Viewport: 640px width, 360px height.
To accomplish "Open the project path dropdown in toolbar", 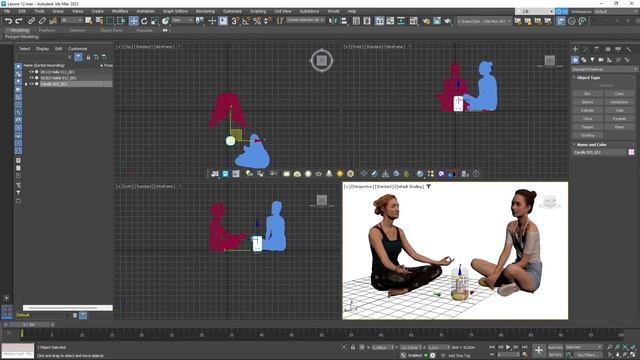I will pos(484,21).
